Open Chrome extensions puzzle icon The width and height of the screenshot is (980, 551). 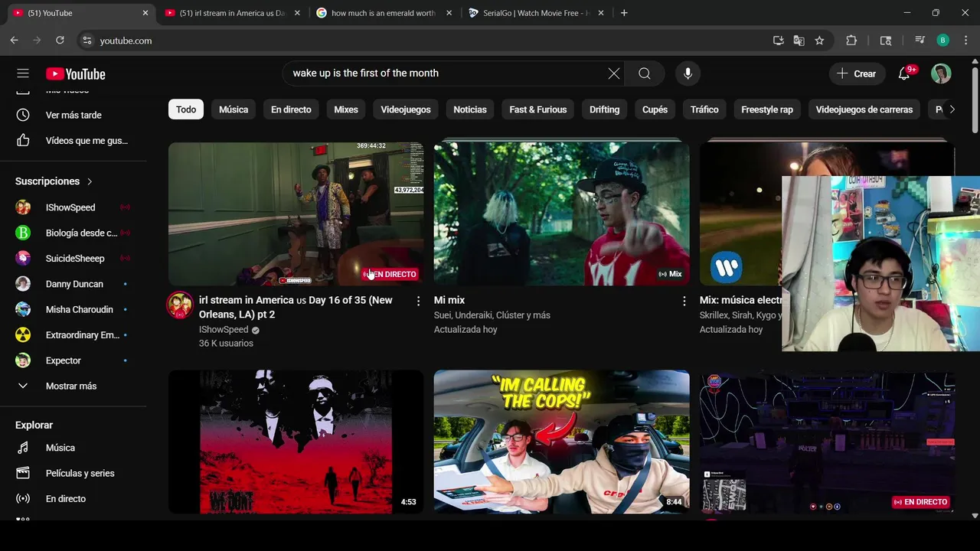[851, 41]
